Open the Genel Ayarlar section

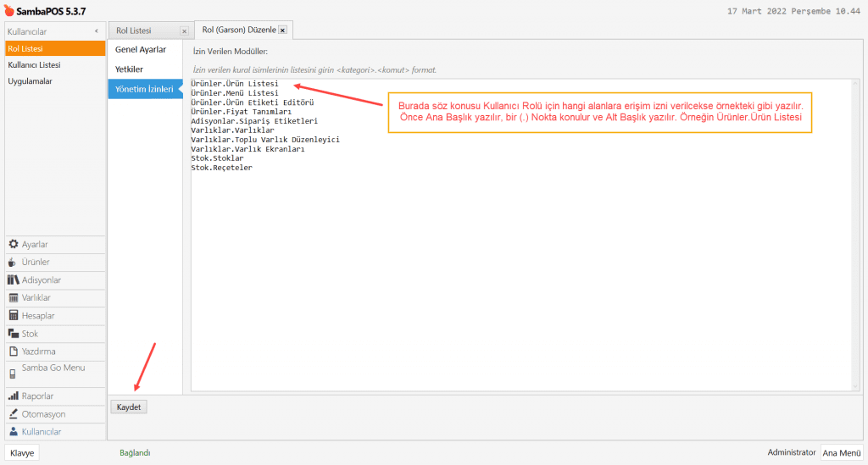pos(145,49)
